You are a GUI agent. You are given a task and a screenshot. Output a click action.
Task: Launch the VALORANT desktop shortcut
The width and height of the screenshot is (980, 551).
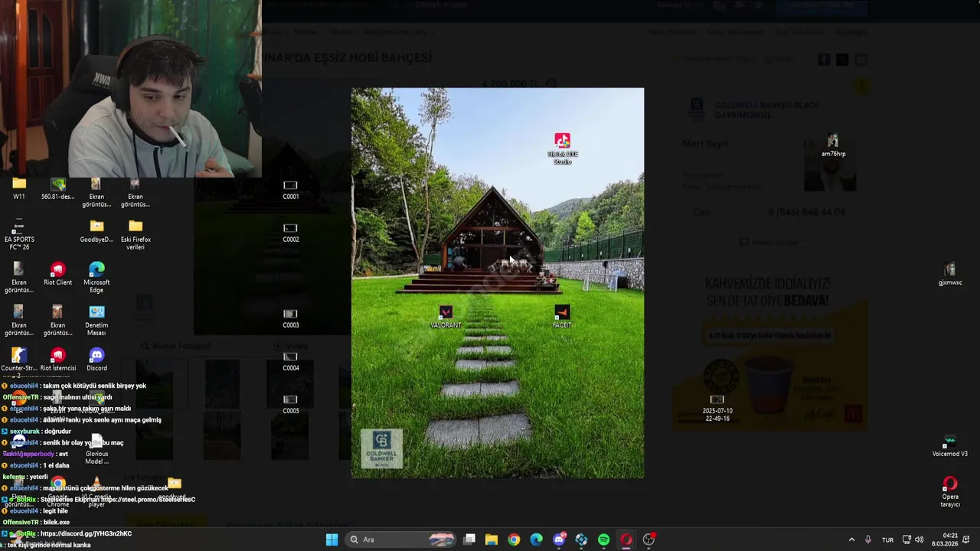(x=446, y=317)
